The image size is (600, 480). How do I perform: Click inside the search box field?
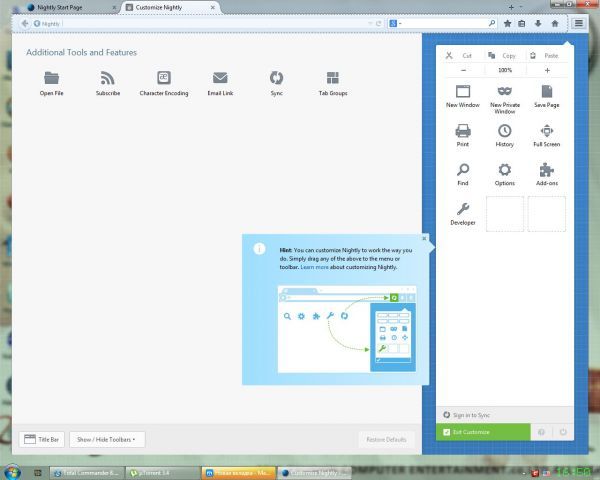[x=444, y=24]
